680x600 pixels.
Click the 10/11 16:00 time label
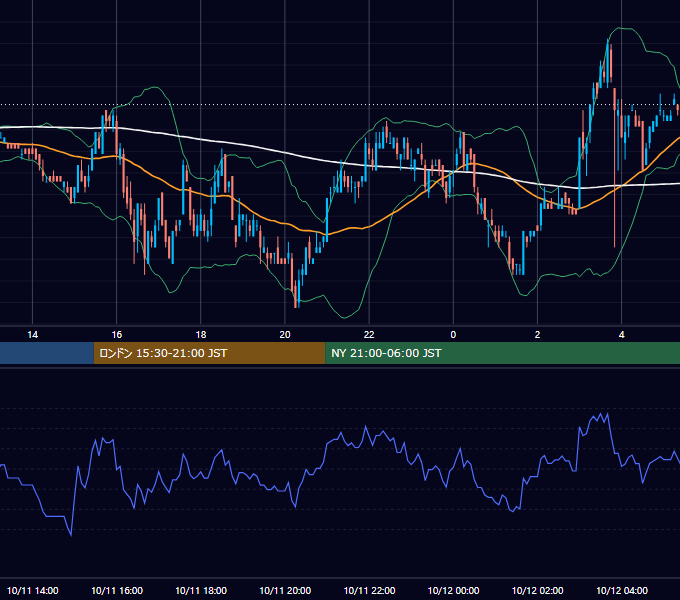(x=117, y=590)
